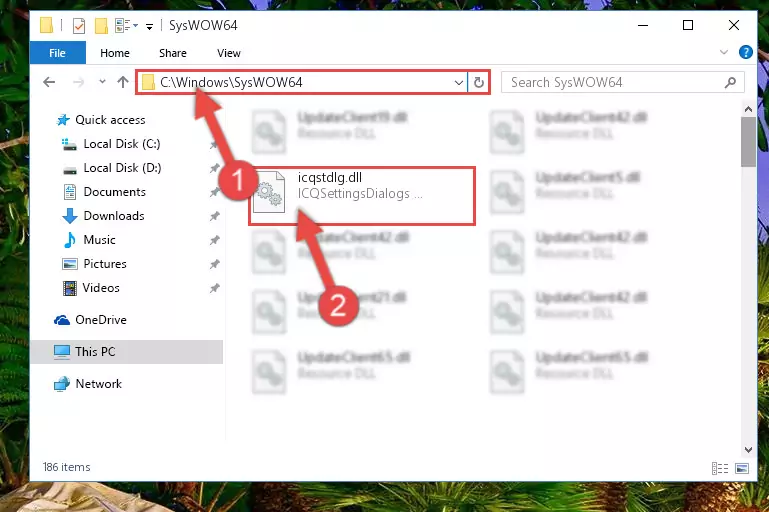769x512 pixels.
Task: Switch to the Details view layout
Action: pos(719,468)
